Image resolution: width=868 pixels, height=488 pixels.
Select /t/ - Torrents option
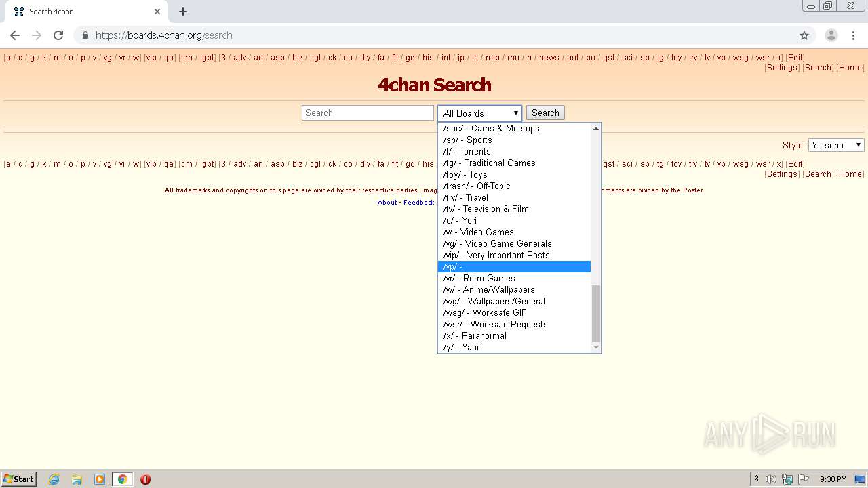(x=514, y=151)
